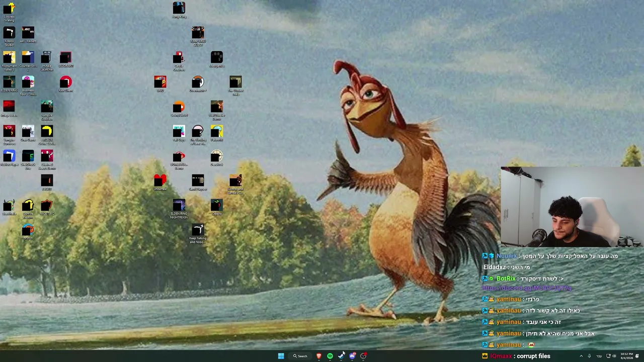
Task: Click the taskbar Search box
Action: click(300, 356)
